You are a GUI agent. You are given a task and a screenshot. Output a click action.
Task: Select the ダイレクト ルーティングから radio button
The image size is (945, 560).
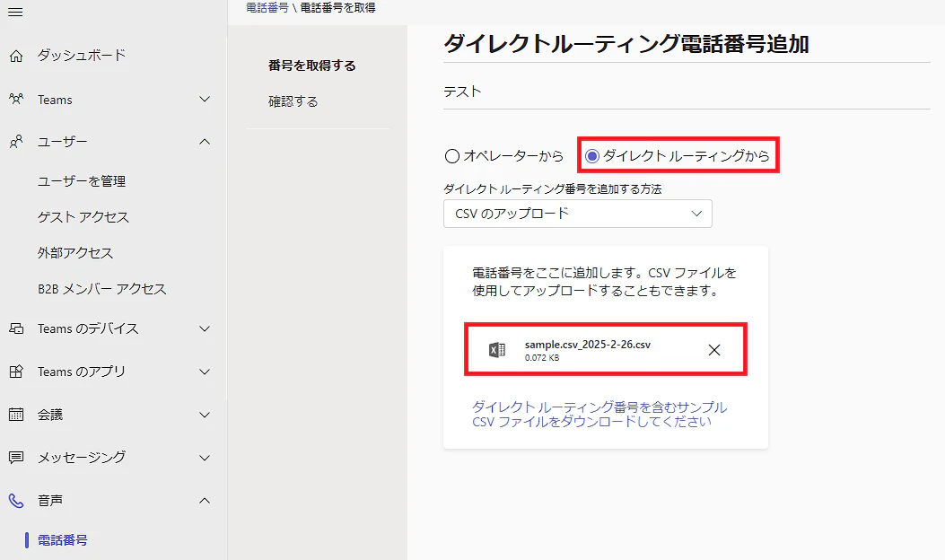coord(591,156)
